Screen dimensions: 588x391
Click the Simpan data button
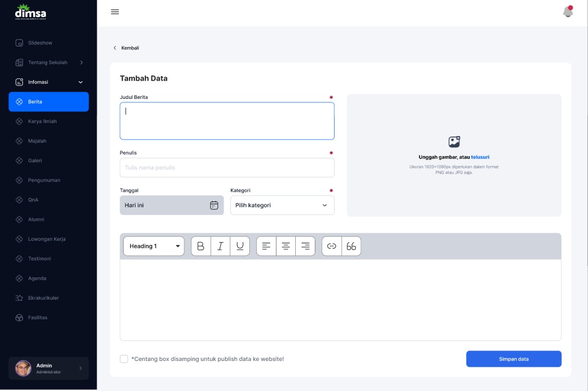point(514,359)
